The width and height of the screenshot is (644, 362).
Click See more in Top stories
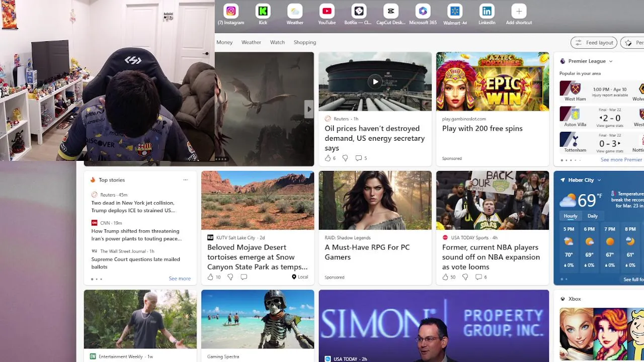pyautogui.click(x=180, y=279)
